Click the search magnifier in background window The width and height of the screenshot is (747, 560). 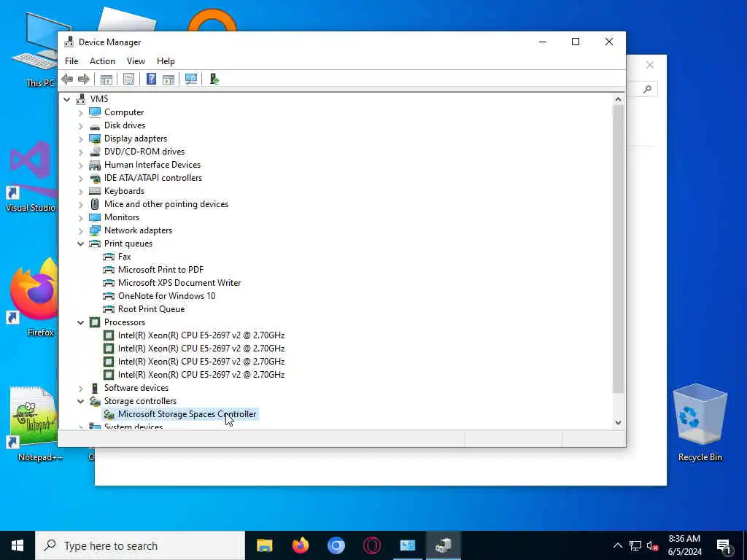pyautogui.click(x=647, y=89)
